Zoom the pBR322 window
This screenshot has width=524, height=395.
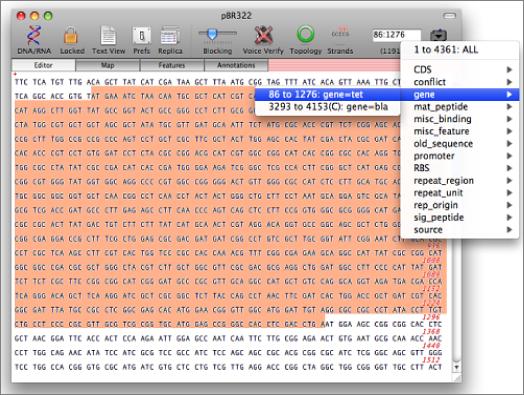tap(48, 16)
